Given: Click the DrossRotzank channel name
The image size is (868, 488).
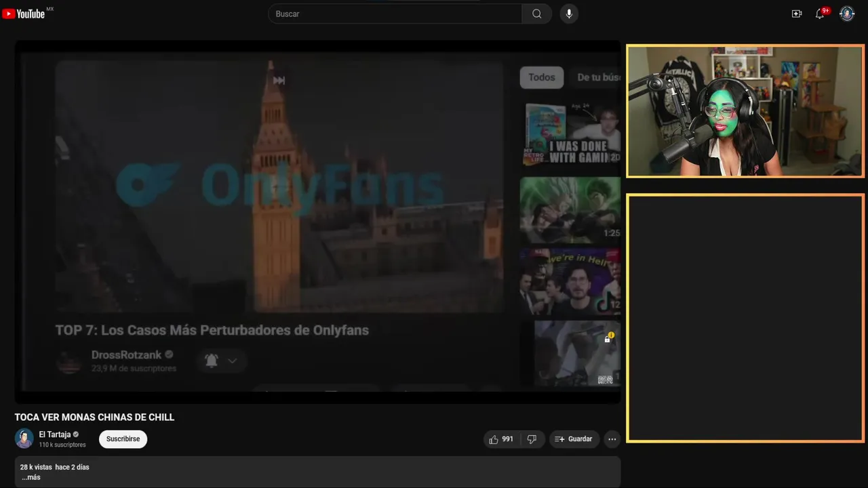Looking at the screenshot, I should [127, 354].
